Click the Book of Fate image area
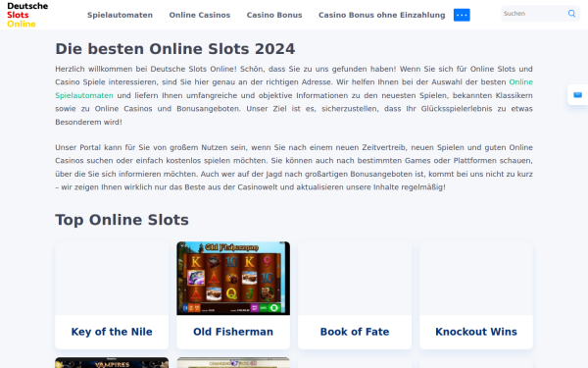This screenshot has width=588, height=368. (355, 279)
